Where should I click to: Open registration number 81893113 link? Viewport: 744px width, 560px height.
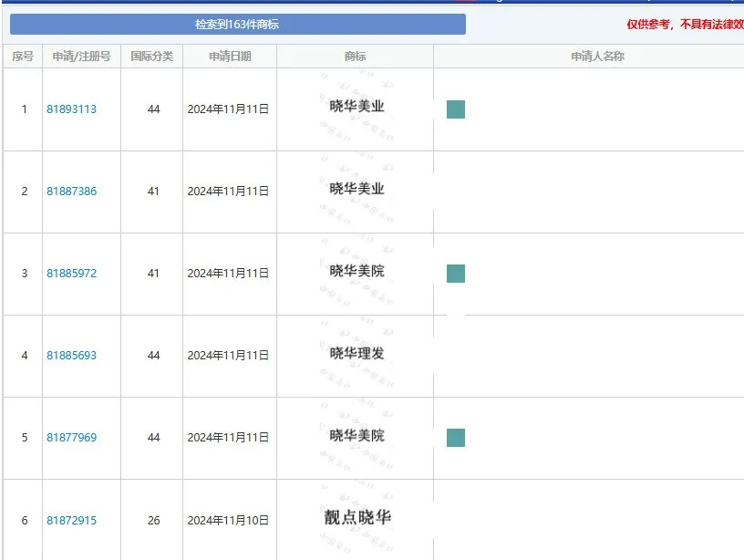pos(72,109)
